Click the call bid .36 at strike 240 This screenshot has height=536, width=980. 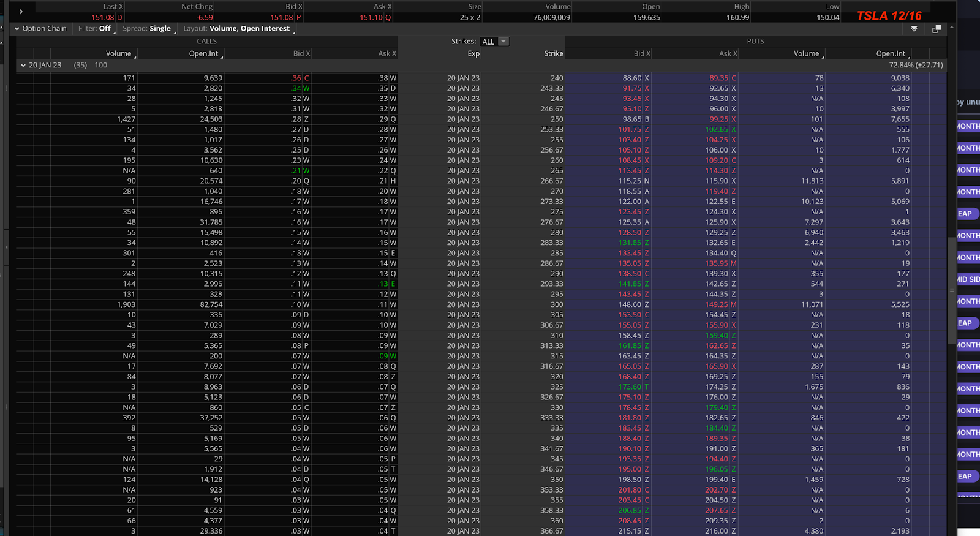[296, 78]
